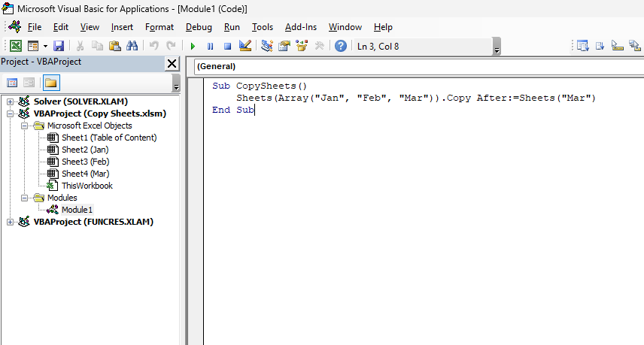The width and height of the screenshot is (644, 345).
Task: Click 'Ln 3, Col 8' position indicator
Action: point(378,47)
